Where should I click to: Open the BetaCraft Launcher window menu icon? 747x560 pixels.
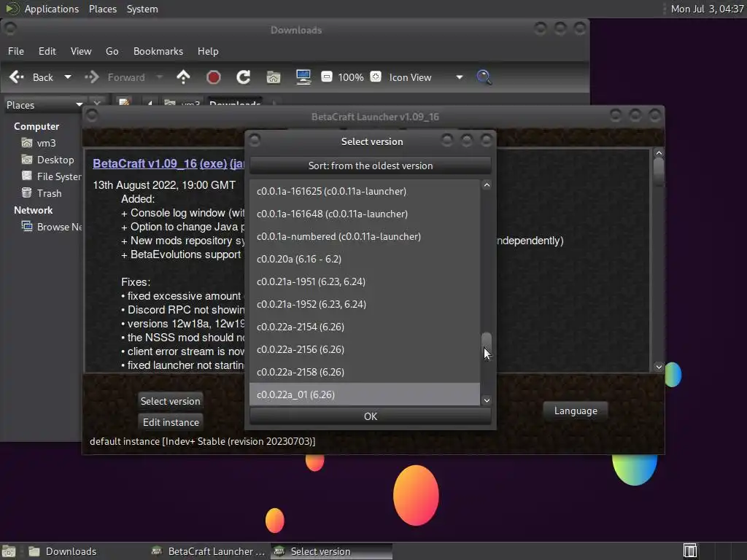click(x=92, y=114)
